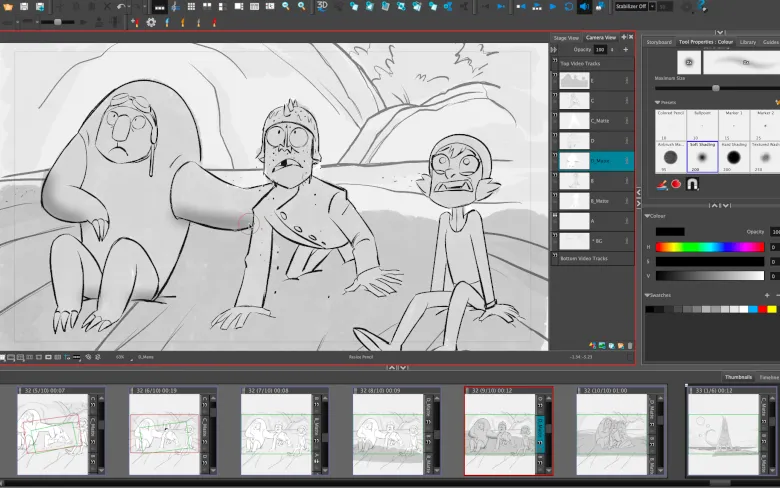Click the plus button beside layer Opacity
The height and width of the screenshot is (488, 780).
pos(626,50)
